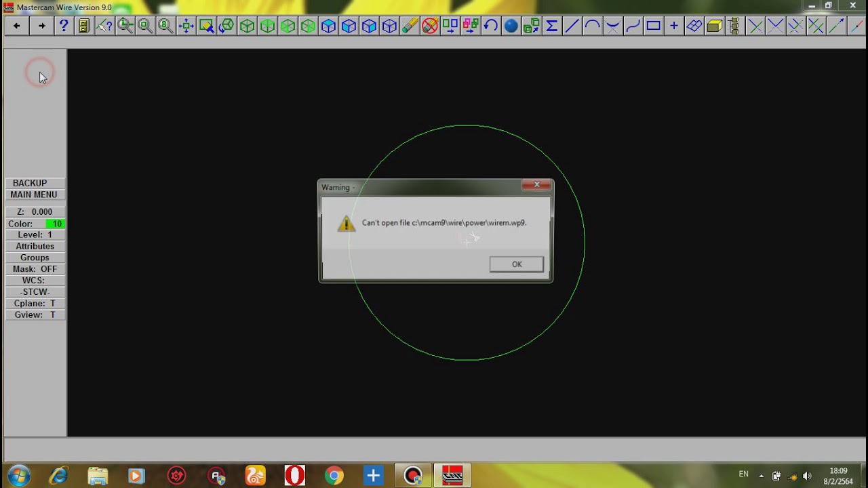Return to MAIN MENU
The height and width of the screenshot is (488, 868).
coord(35,195)
